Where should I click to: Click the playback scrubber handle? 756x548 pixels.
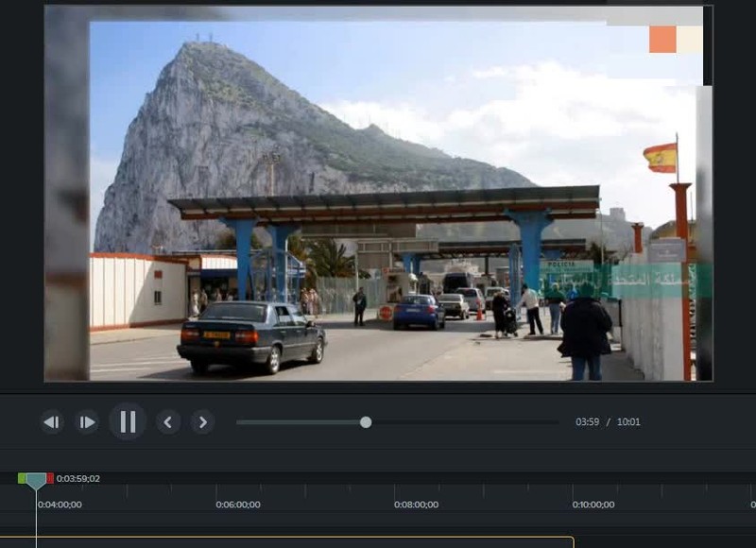click(x=366, y=422)
